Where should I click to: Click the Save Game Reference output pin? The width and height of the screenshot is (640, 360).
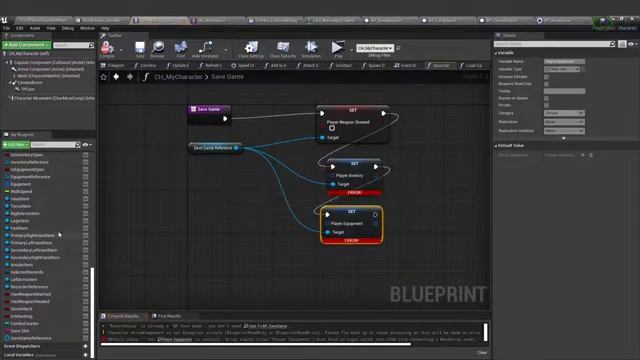[x=236, y=148]
